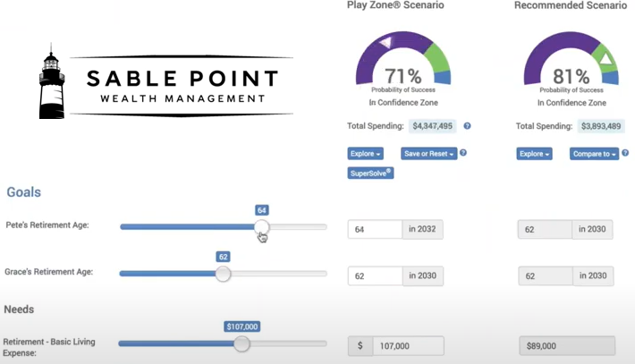Open the Play Zone Explore dropdown
This screenshot has height=364, width=635.
click(365, 154)
